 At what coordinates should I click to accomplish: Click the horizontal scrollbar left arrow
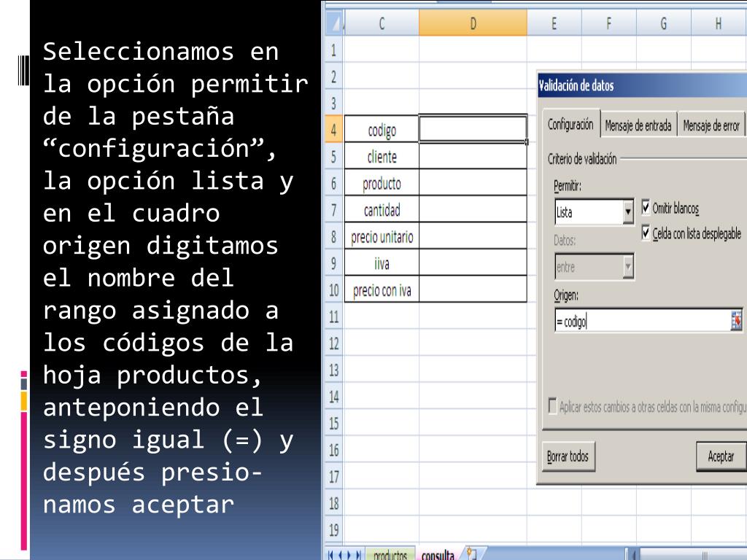pyautogui.click(x=633, y=555)
